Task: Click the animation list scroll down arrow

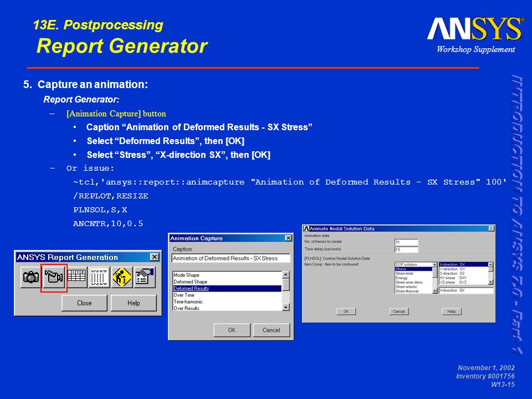Action: pos(286,308)
